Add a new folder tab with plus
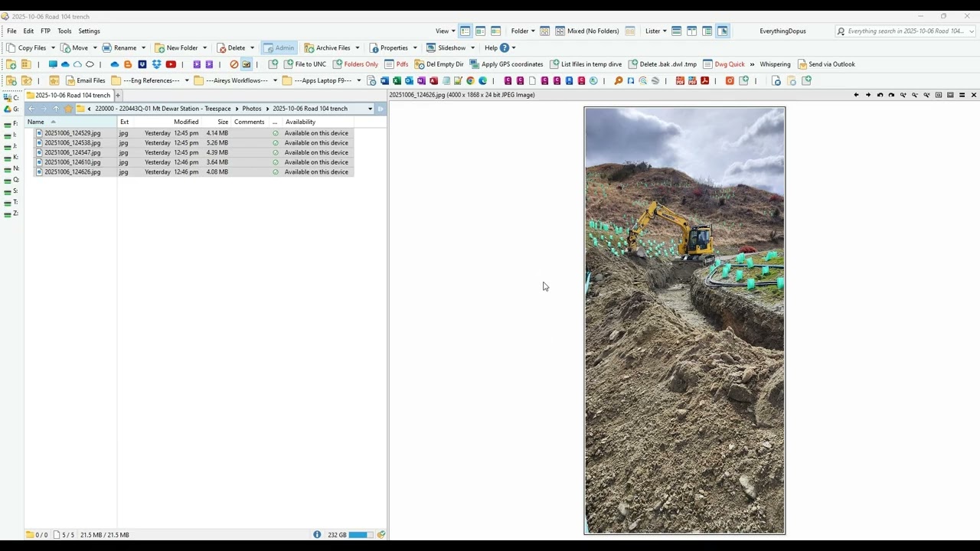980x551 pixels. [118, 95]
